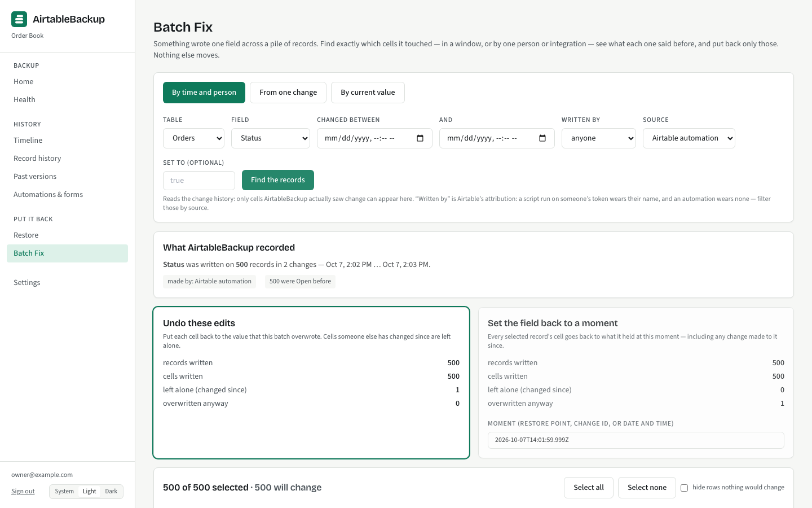Expand the Source dropdown showing Airtable automation

(x=689, y=138)
